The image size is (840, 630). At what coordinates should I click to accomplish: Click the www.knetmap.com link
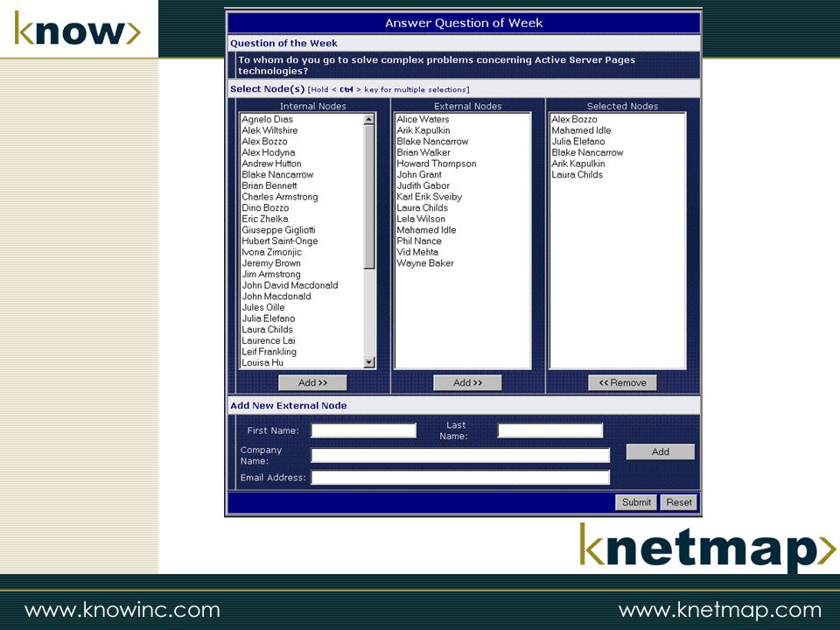point(719,610)
